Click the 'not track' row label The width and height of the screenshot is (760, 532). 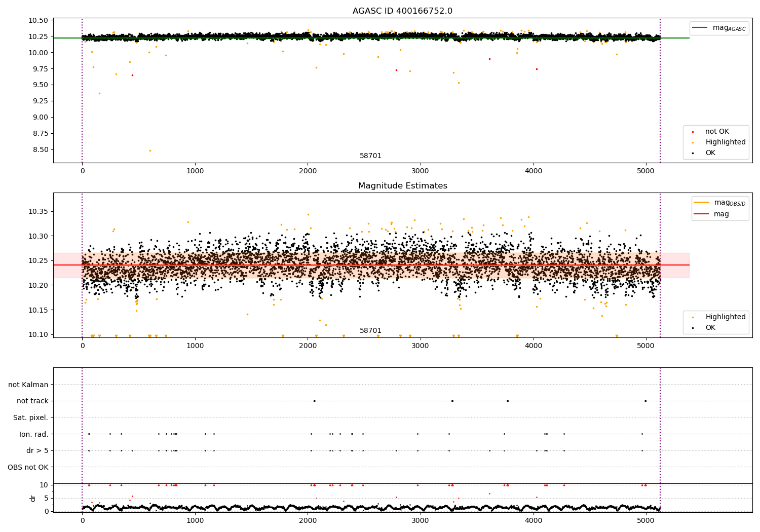click(32, 401)
